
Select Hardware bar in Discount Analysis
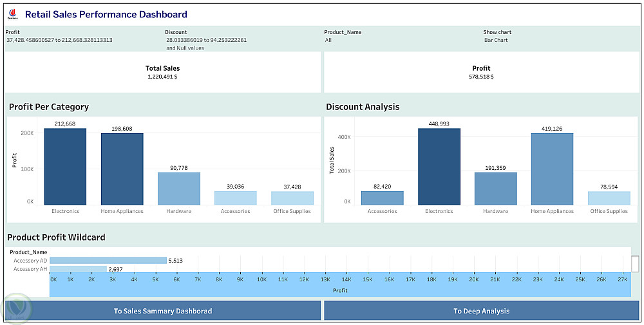(495, 189)
